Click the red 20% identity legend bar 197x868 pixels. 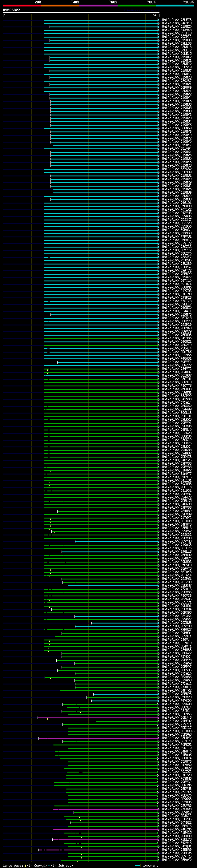tap(22, 6)
